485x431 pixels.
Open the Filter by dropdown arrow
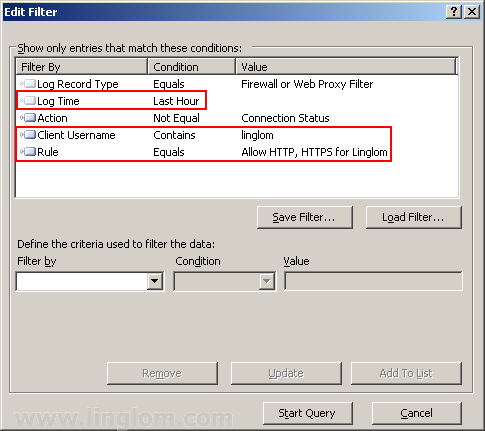click(154, 281)
